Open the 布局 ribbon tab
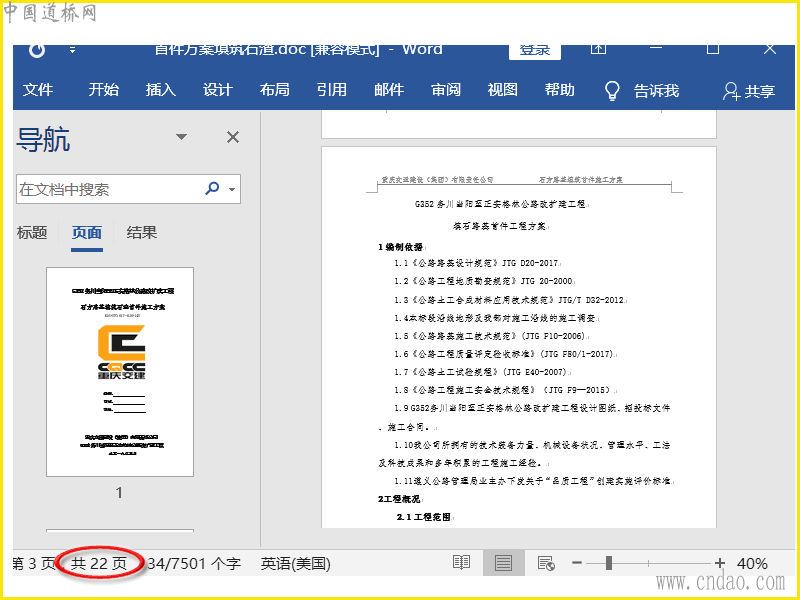 pos(274,90)
